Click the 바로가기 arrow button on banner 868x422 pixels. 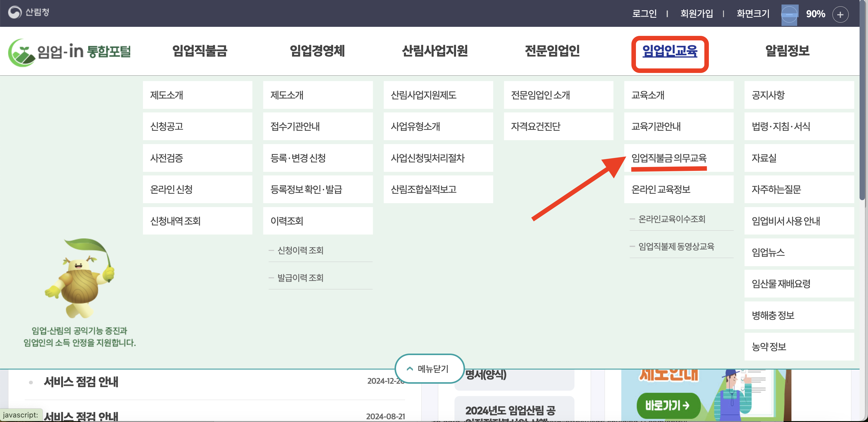(668, 405)
